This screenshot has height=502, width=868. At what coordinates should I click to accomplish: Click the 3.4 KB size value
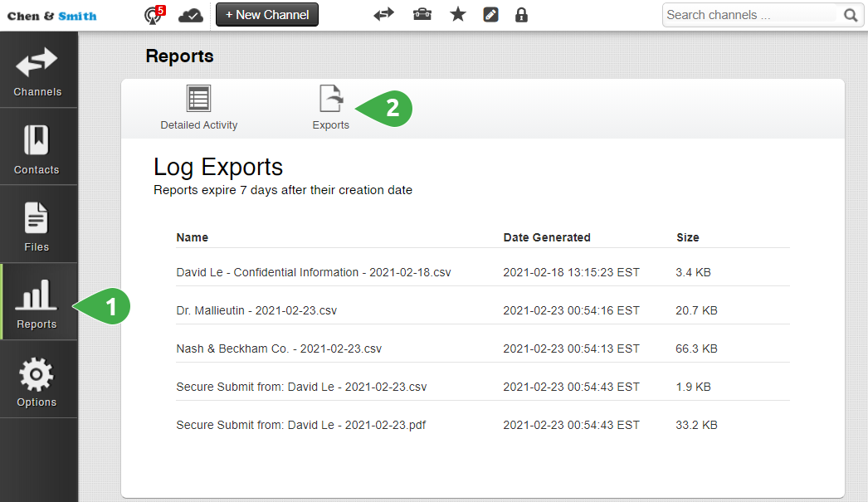(x=693, y=272)
